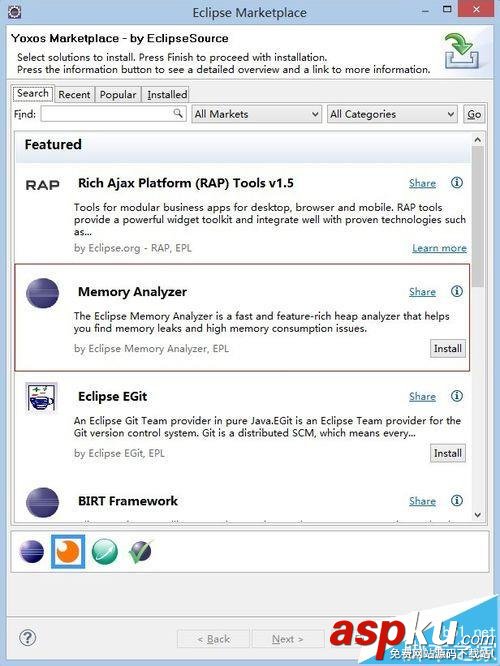500x666 pixels.
Task: Install Eclipse EGit
Action: [448, 453]
